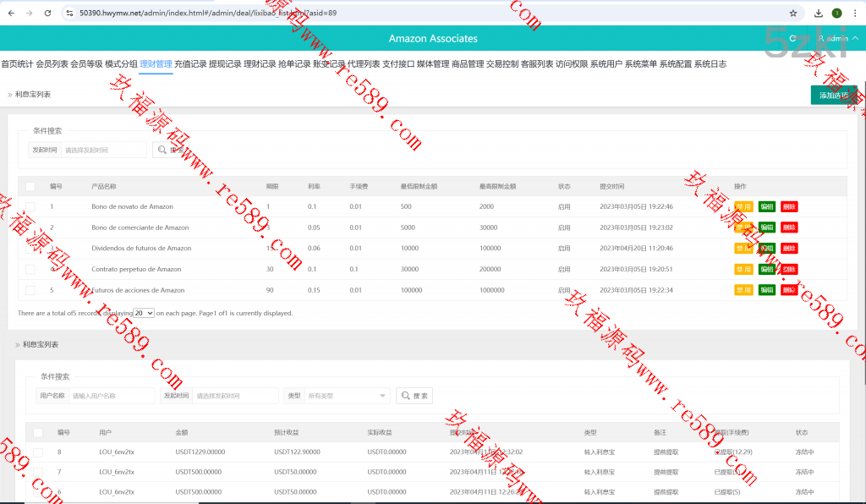This screenshot has height=504, width=866.
Task: Click the yellow disable button for Contrato perpetuo
Action: click(x=743, y=269)
